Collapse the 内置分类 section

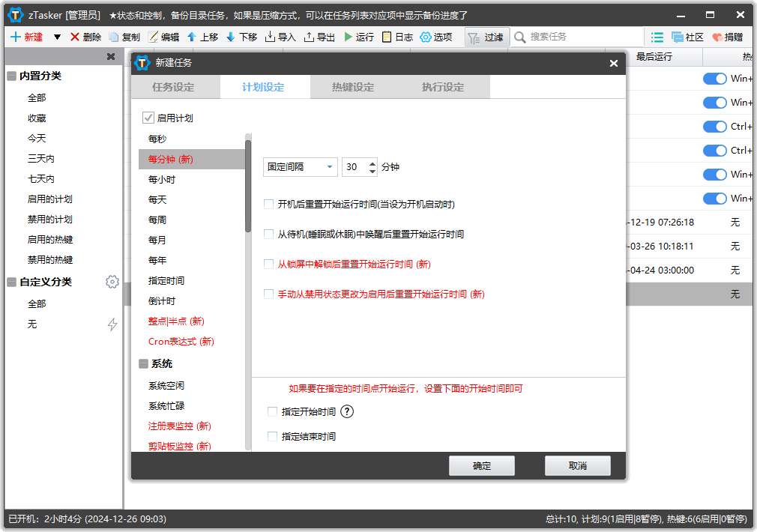click(x=10, y=75)
